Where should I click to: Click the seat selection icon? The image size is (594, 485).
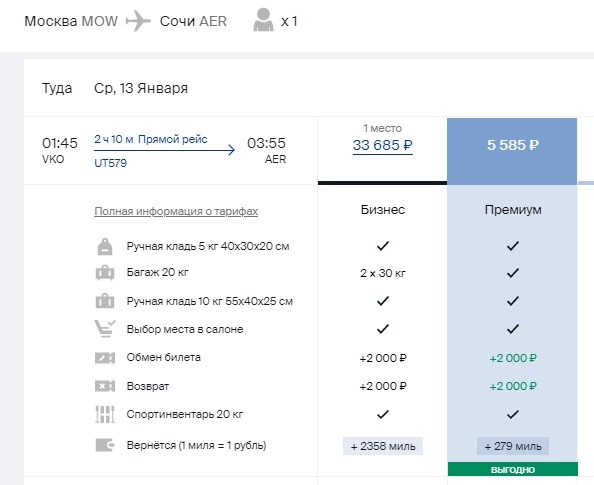105,329
